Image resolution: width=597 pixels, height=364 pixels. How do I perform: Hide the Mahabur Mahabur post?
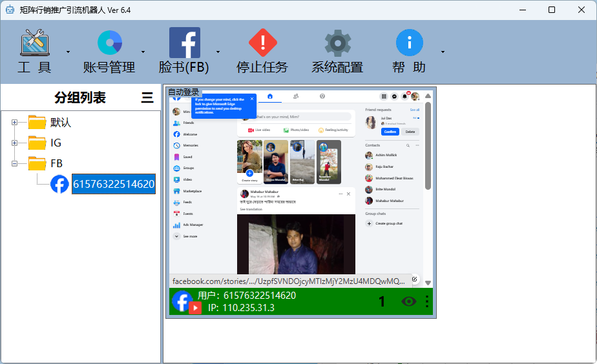(348, 194)
